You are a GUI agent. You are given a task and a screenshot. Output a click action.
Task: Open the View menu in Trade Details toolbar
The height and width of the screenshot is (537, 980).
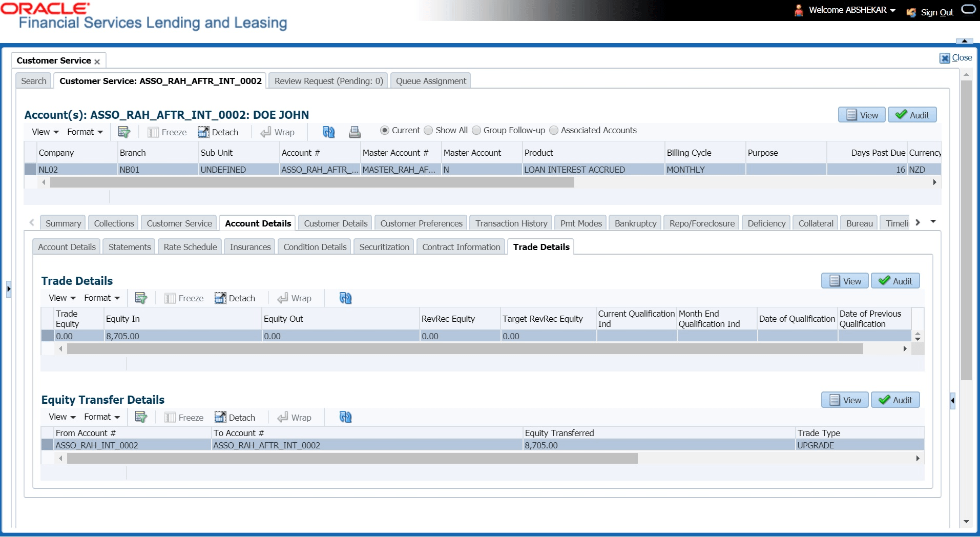[x=62, y=298]
